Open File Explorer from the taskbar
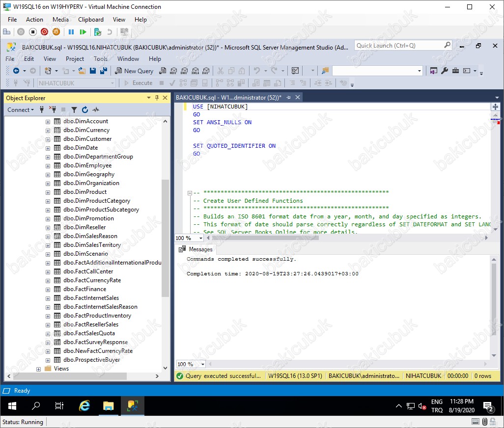The image size is (504, 428). [x=109, y=406]
